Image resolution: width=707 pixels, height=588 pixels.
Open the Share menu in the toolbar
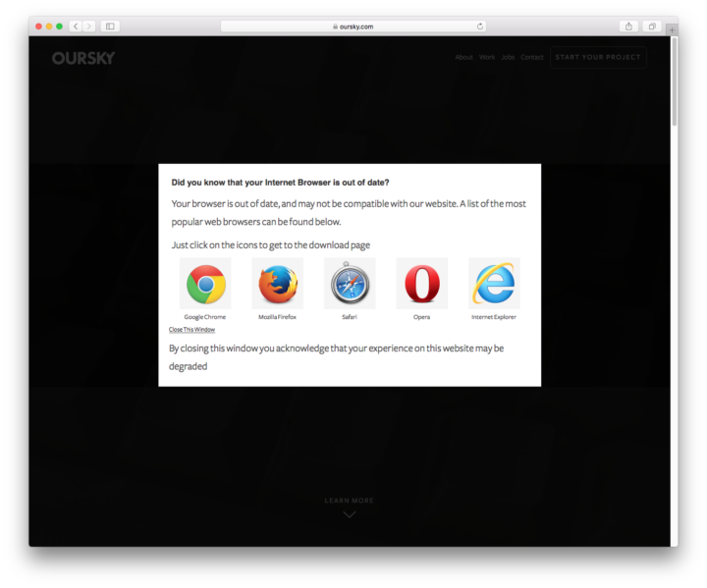[x=628, y=27]
